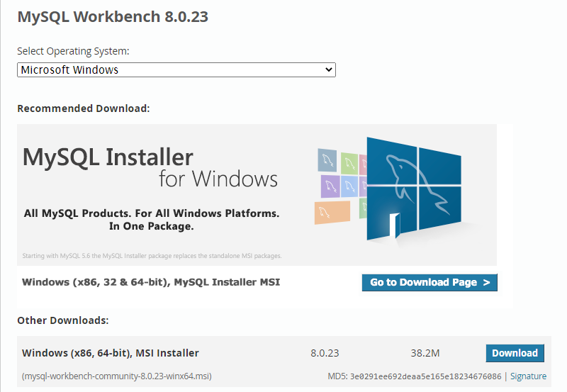
Task: Click the orange dolphin tile in banner
Action: tap(332, 213)
